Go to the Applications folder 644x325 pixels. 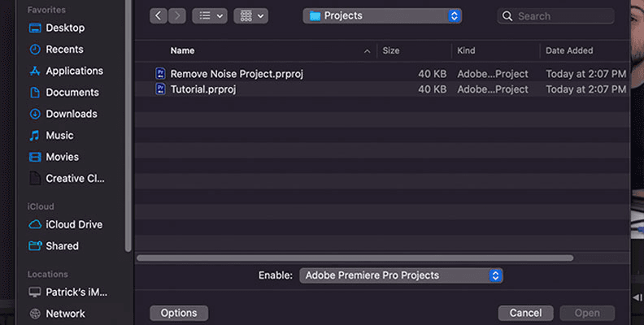point(74,71)
